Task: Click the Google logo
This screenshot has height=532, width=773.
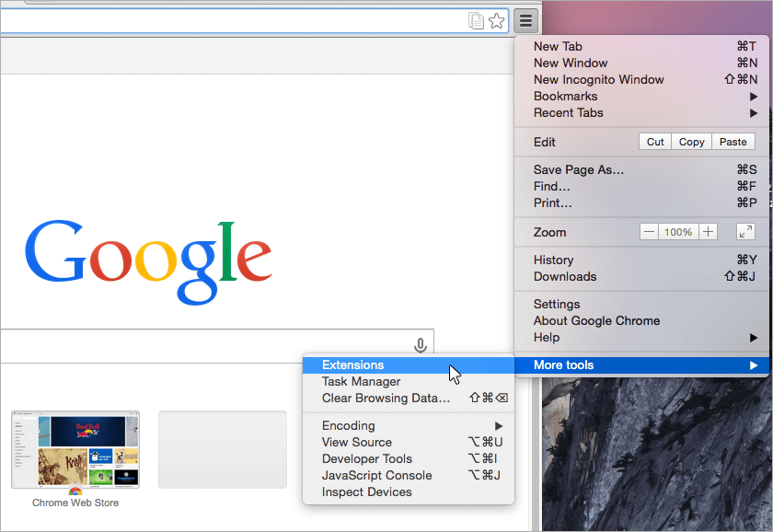Action: (x=148, y=262)
